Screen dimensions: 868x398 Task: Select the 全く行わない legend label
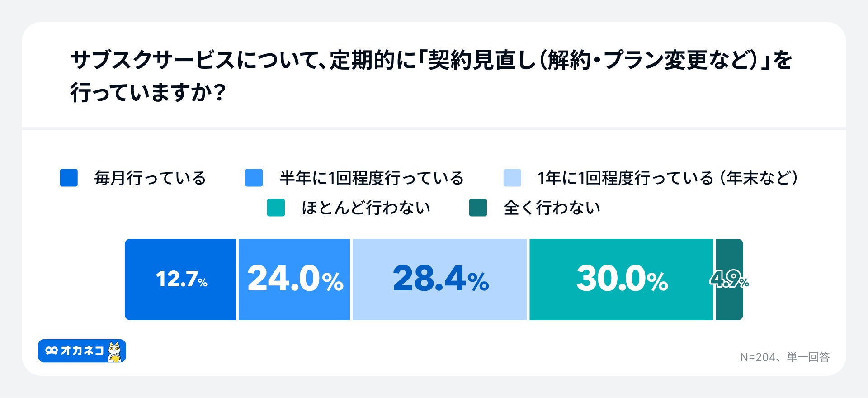coord(552,208)
